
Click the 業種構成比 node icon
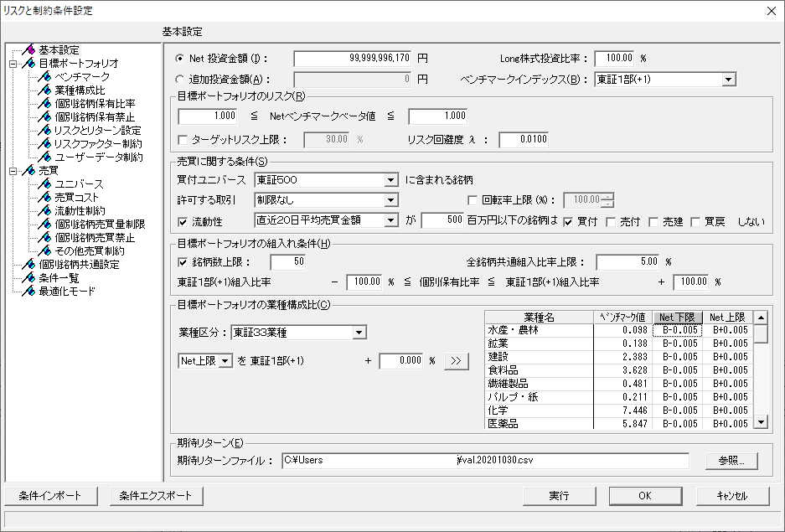45,90
